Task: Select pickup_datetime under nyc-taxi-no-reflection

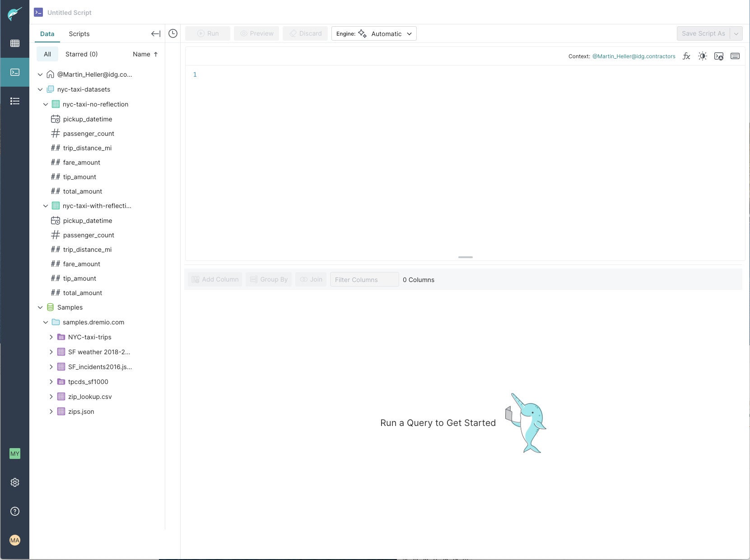Action: (x=88, y=119)
